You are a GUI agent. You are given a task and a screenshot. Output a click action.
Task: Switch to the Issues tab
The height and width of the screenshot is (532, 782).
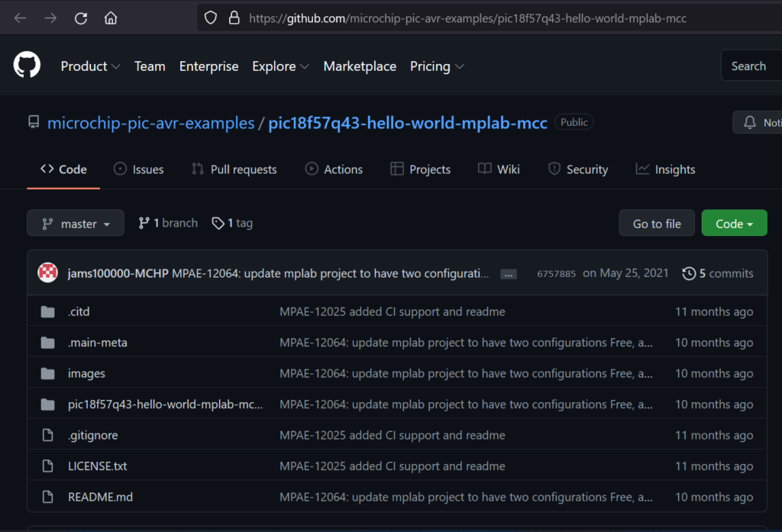coord(138,169)
